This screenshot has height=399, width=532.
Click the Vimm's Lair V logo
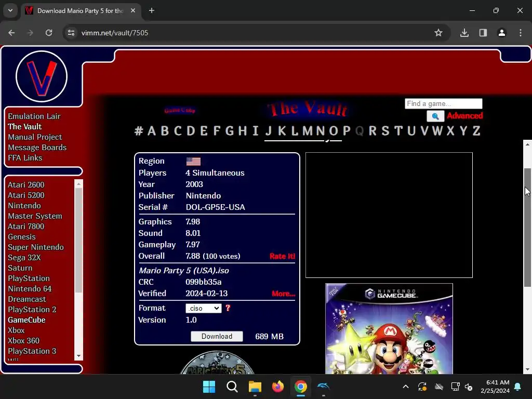click(42, 76)
